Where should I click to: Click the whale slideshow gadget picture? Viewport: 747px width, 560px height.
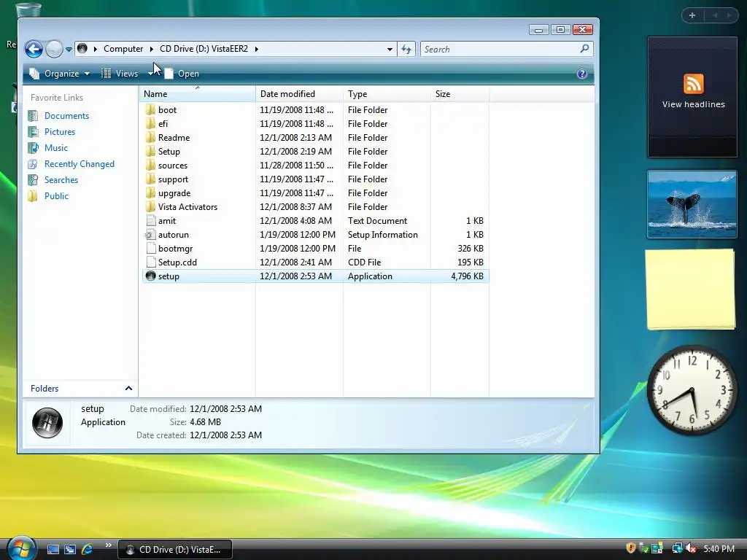(x=692, y=204)
